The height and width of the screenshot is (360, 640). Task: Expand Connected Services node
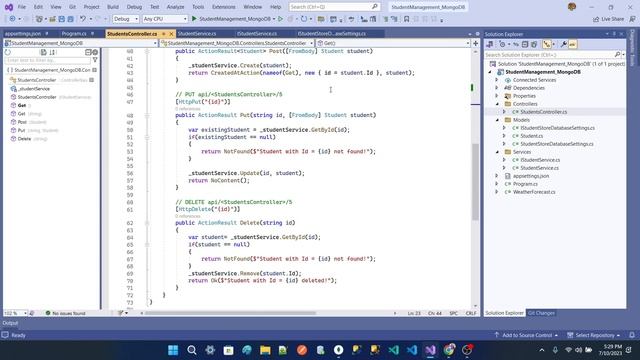[497, 80]
